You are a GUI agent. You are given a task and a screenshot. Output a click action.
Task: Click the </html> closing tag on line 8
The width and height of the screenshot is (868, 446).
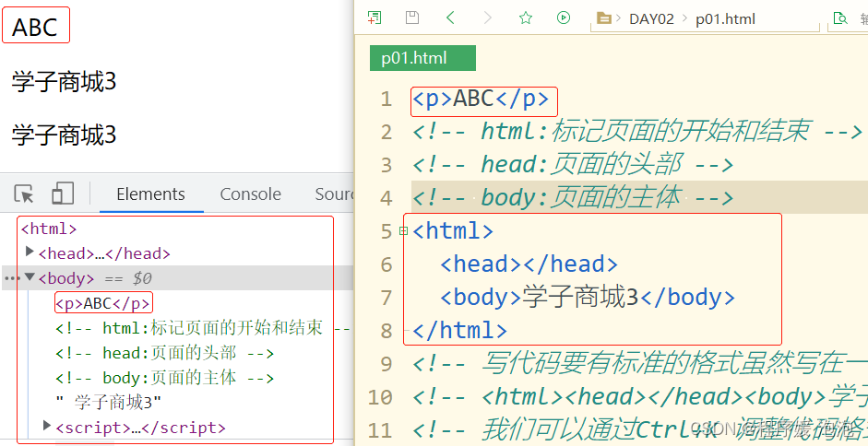coord(459,330)
